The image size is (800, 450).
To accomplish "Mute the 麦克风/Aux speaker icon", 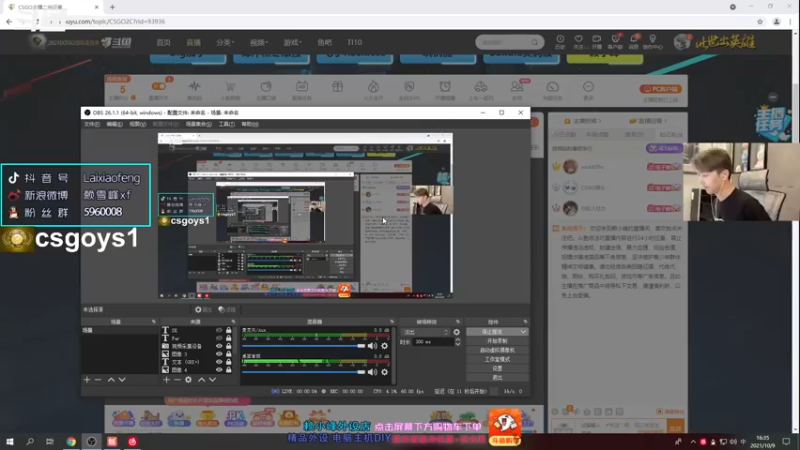I will [372, 346].
